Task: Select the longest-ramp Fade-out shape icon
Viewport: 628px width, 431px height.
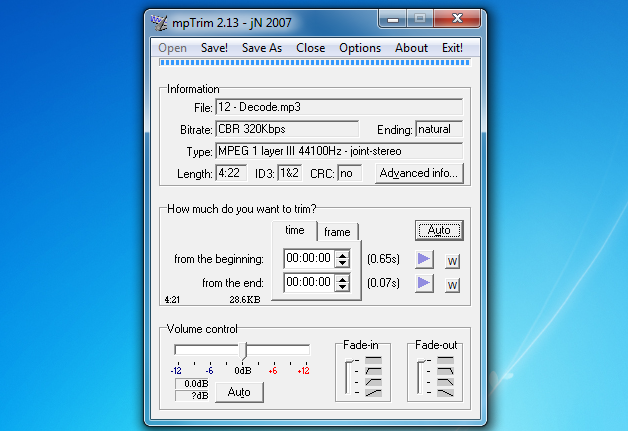Action: click(445, 393)
